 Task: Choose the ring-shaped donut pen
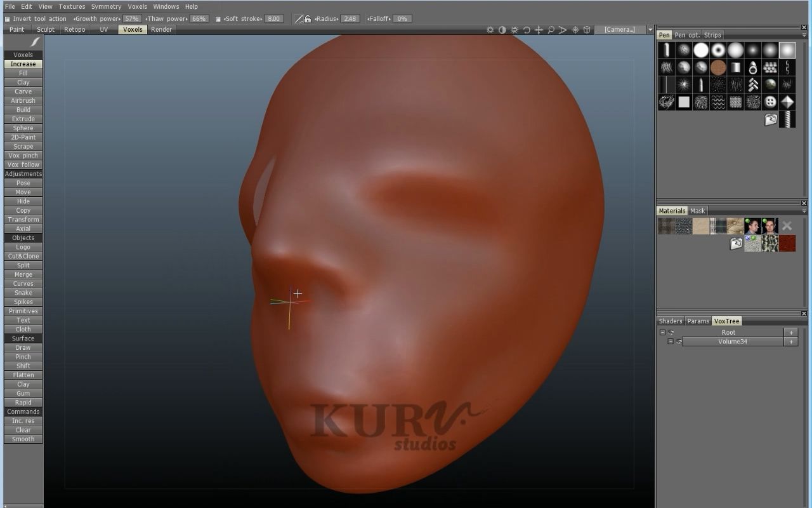click(718, 50)
